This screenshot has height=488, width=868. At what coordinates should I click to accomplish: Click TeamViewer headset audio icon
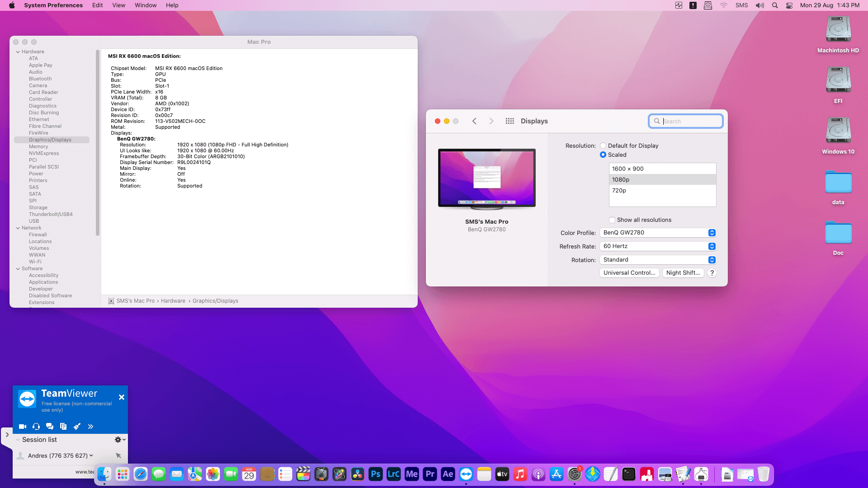click(x=36, y=427)
